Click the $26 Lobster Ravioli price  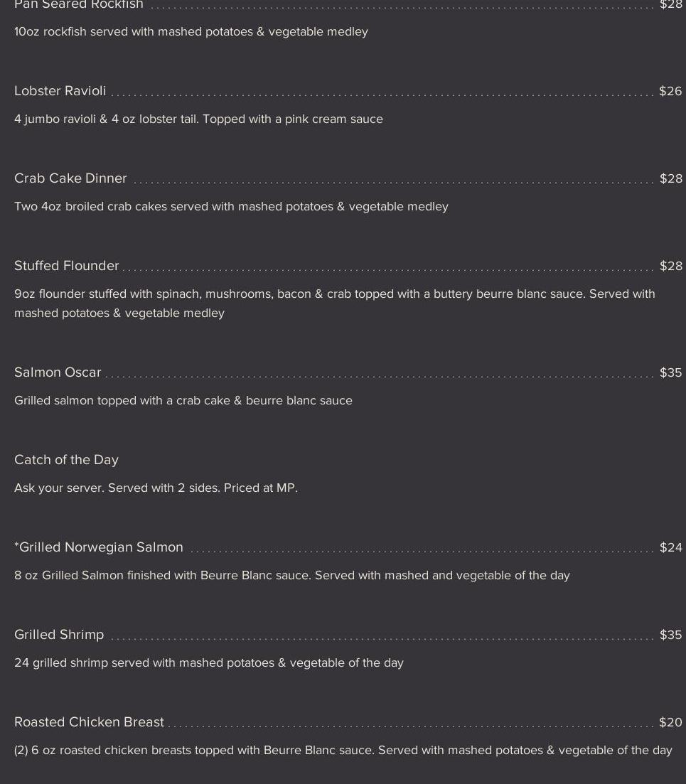point(670,91)
